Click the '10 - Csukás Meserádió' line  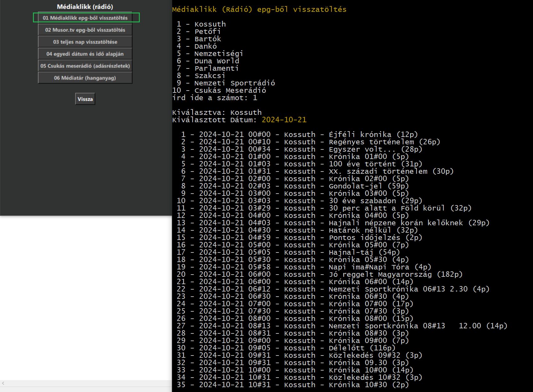tap(219, 91)
